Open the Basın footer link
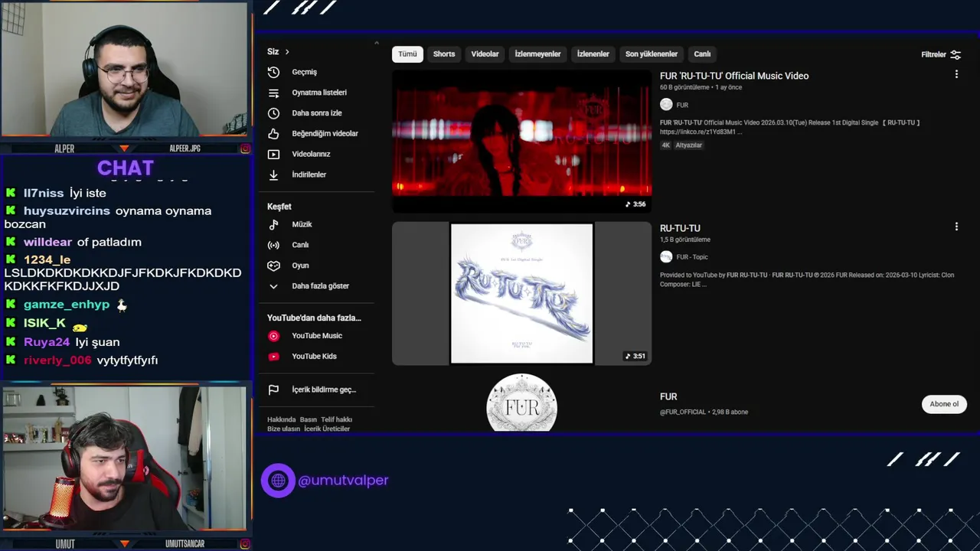Viewport: 980px width, 551px height. coord(308,419)
